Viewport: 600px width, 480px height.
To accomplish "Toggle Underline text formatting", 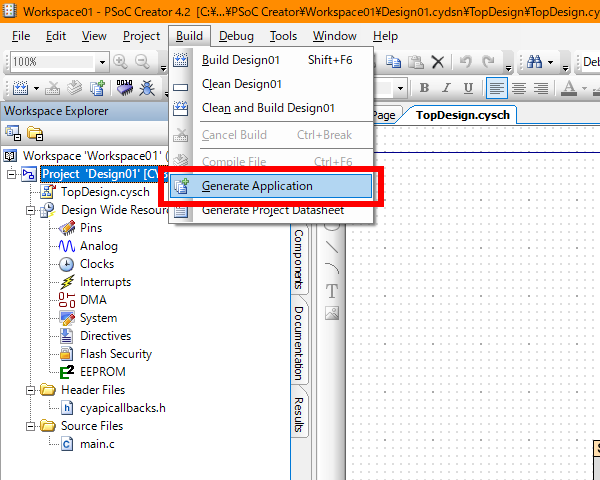I will (468, 88).
